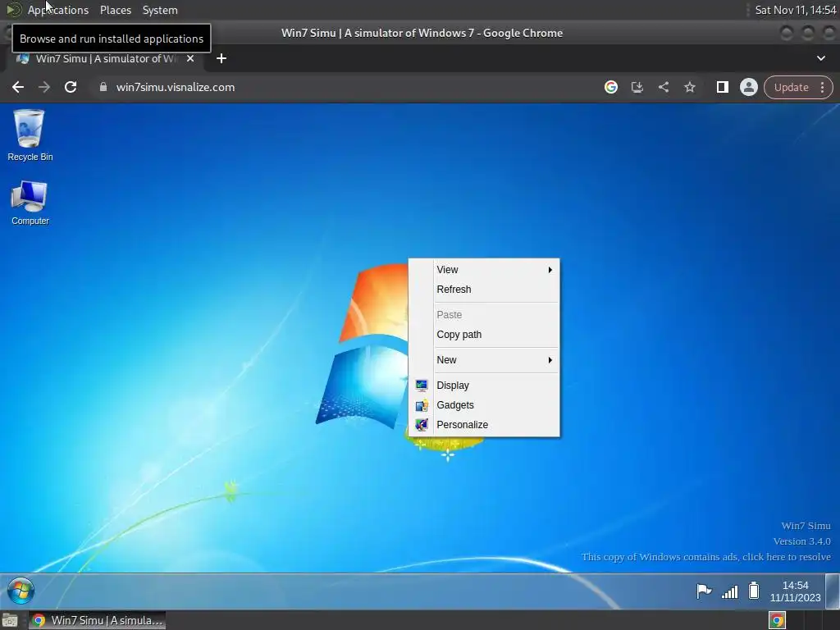Click the top panel date and time
The width and height of the screenshot is (840, 630).
[796, 10]
